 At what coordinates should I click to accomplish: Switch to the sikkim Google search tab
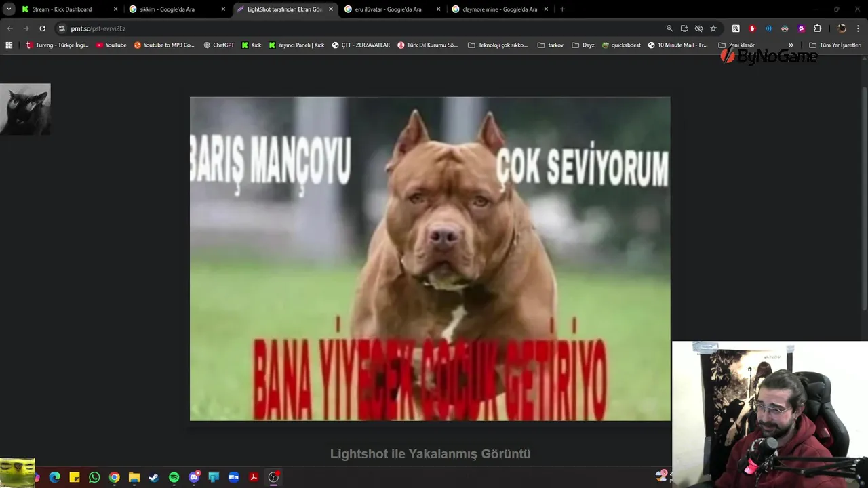[x=176, y=9]
